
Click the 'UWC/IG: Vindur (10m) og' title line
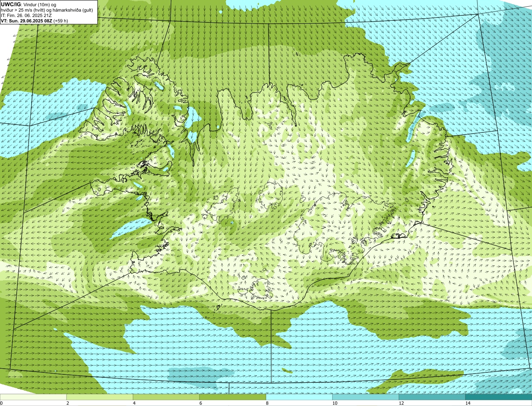click(29, 5)
